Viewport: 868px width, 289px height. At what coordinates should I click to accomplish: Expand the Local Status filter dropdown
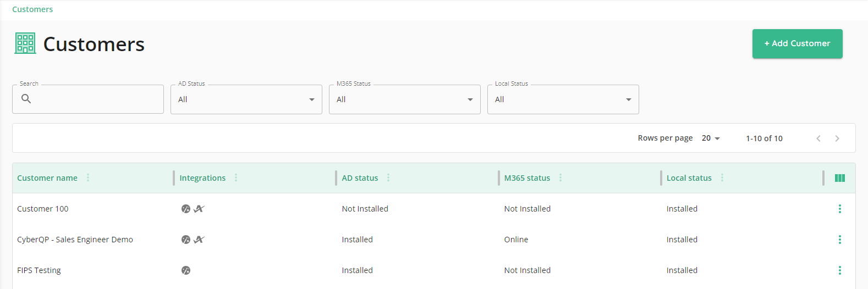coord(563,99)
